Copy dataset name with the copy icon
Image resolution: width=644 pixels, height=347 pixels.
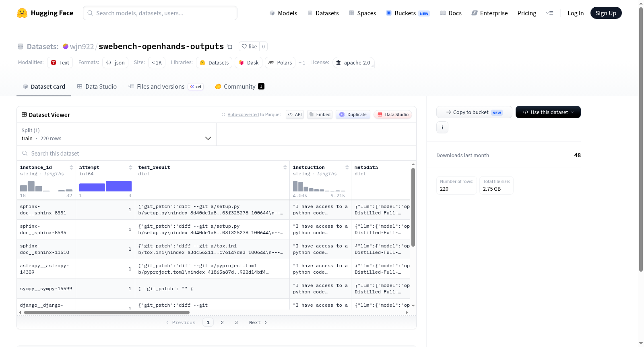(229, 46)
